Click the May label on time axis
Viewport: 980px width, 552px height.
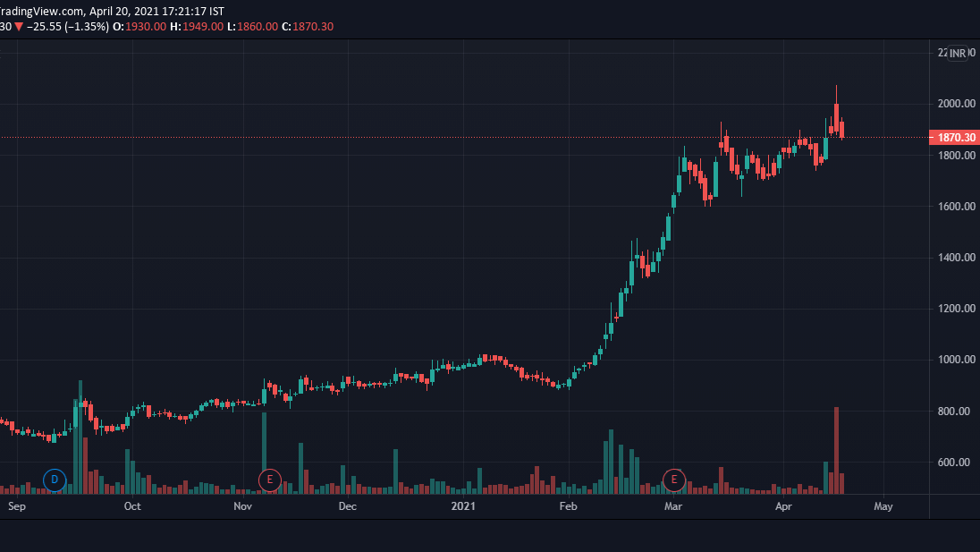pos(883,507)
